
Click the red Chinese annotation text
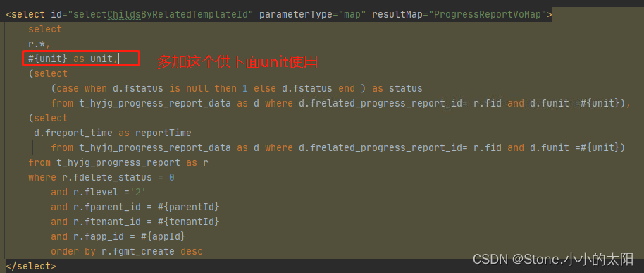(x=237, y=63)
